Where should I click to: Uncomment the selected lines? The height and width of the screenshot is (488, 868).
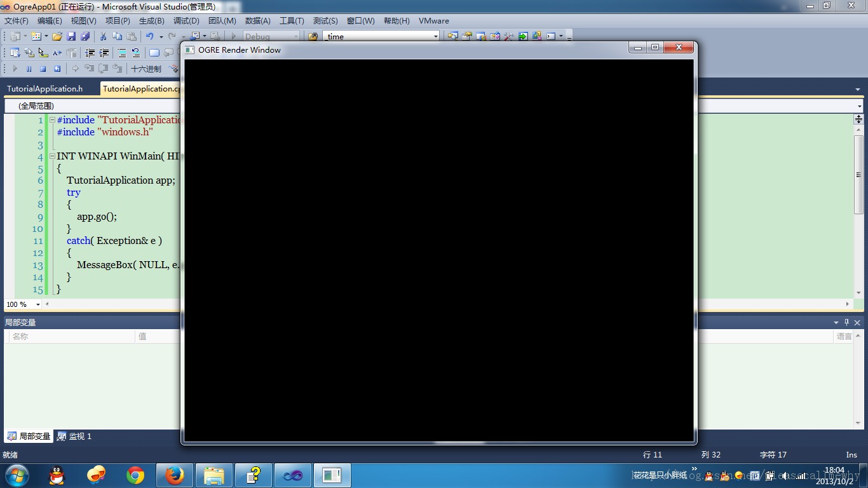[136, 53]
